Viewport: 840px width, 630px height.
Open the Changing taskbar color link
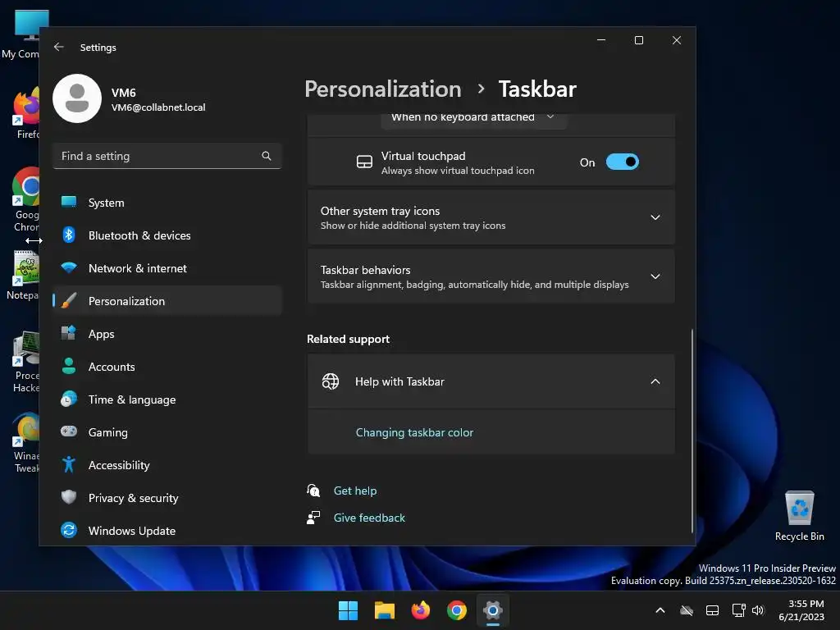[414, 432]
